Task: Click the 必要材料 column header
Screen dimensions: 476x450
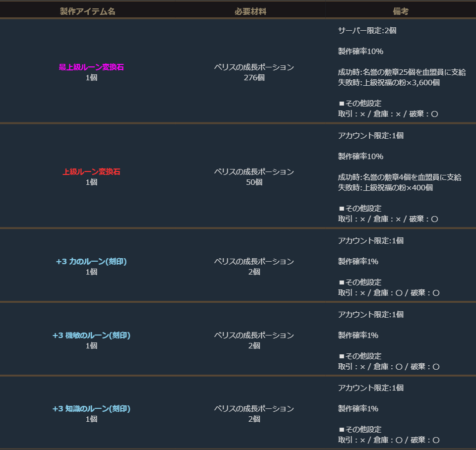Action: pos(250,11)
